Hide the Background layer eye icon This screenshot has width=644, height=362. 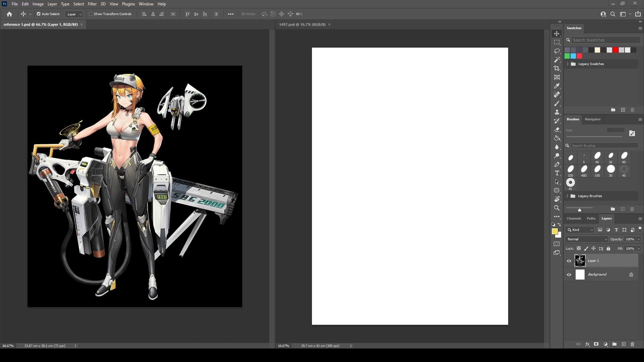click(569, 275)
